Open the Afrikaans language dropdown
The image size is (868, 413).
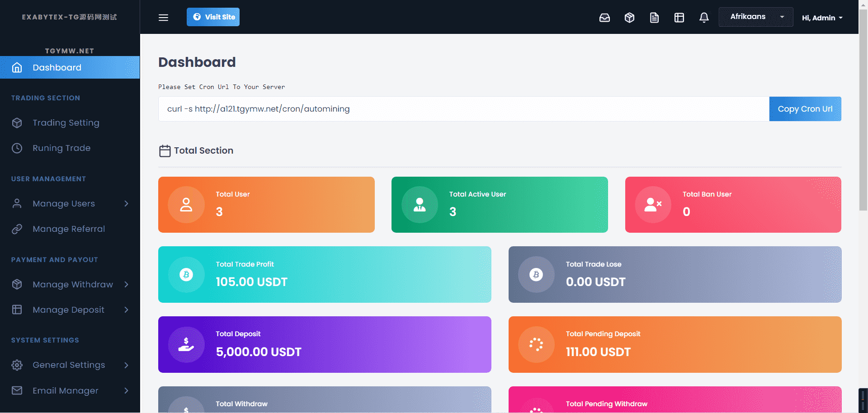tap(755, 17)
